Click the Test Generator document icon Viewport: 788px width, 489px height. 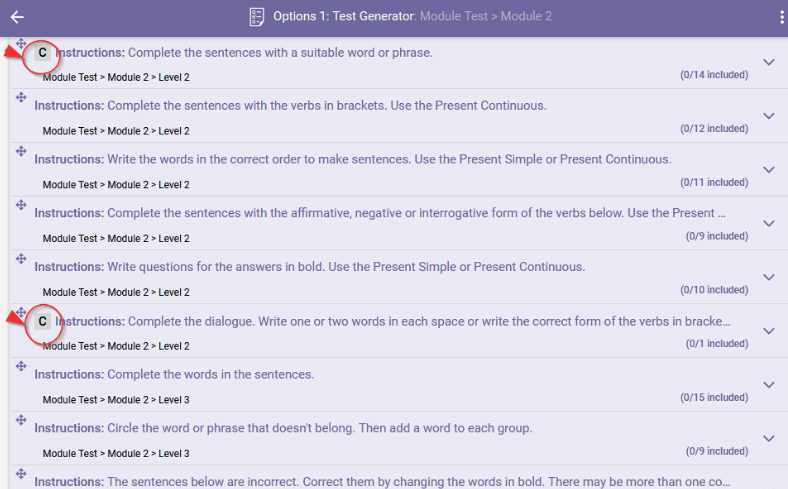point(257,17)
